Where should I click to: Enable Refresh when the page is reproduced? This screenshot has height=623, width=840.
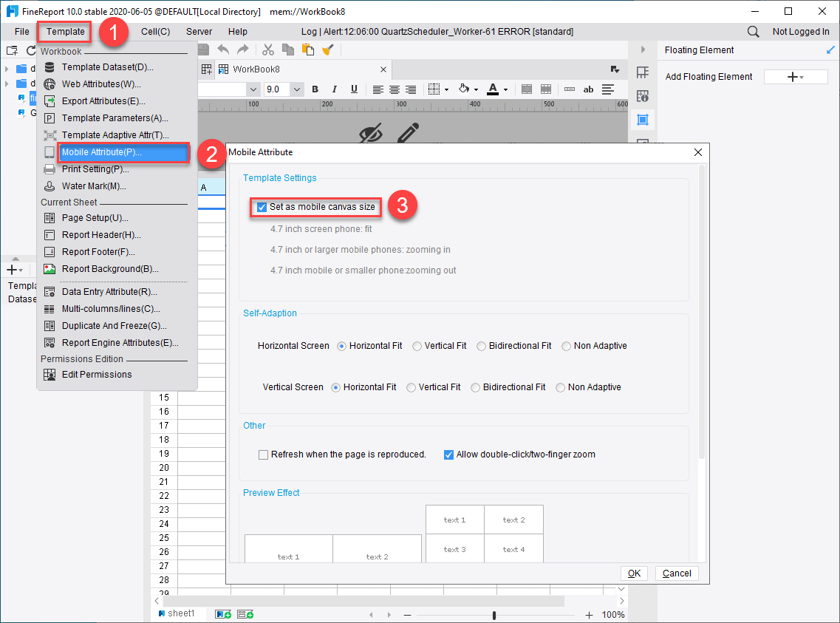pos(263,455)
